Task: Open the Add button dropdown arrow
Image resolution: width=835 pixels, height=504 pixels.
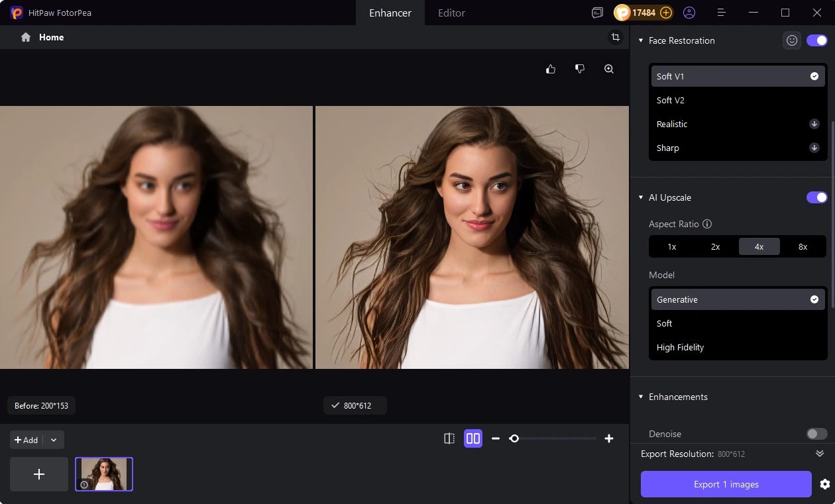Action: pyautogui.click(x=54, y=439)
